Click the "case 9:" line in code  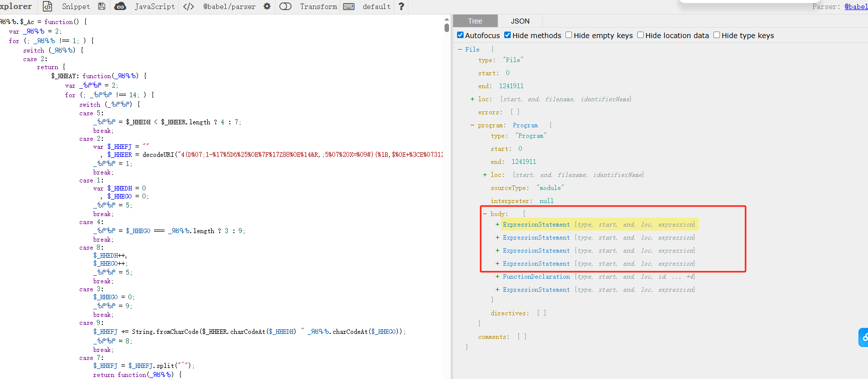point(91,323)
